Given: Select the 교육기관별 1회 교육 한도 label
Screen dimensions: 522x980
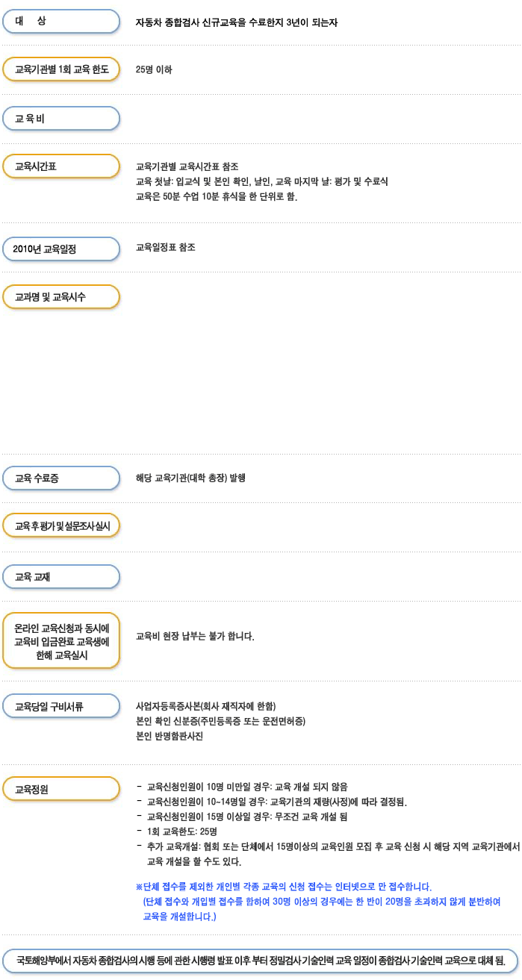Looking at the screenshot, I should click(61, 69).
